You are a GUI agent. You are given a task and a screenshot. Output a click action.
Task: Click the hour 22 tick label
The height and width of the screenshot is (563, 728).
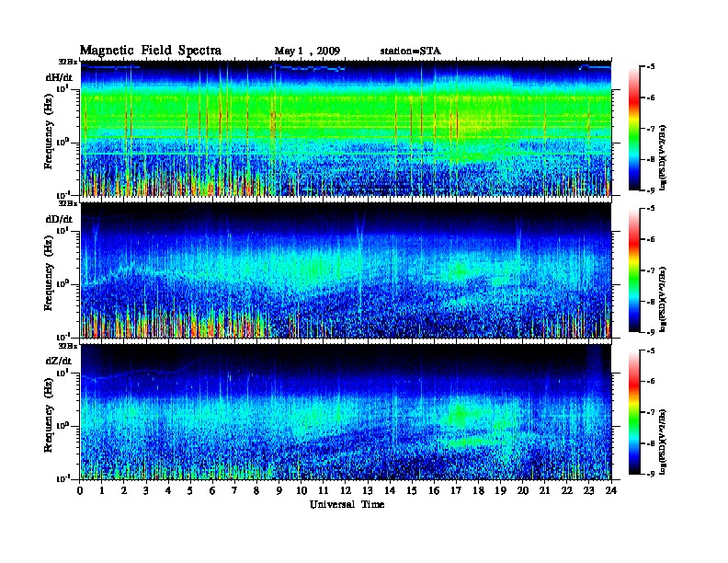[567, 490]
